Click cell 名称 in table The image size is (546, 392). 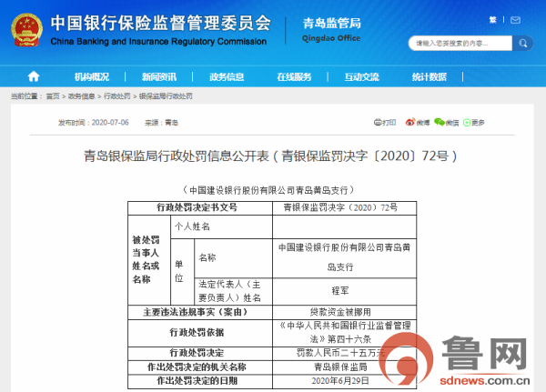click(233, 258)
